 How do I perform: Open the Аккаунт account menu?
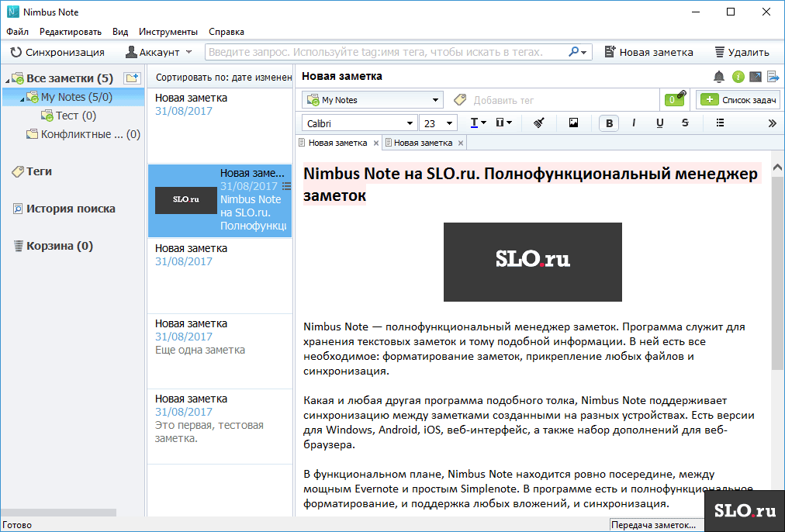click(159, 52)
